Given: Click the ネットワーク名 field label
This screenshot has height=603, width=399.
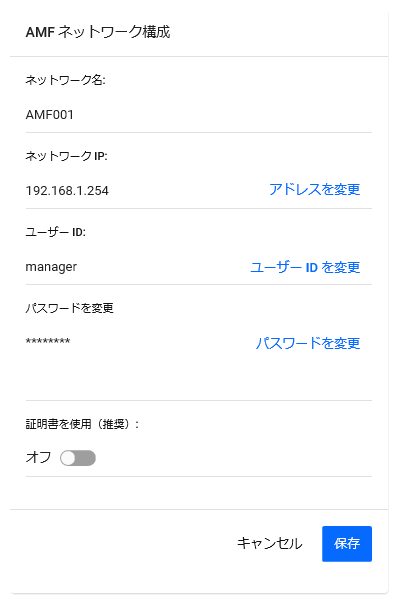Looking at the screenshot, I should pos(65,80).
